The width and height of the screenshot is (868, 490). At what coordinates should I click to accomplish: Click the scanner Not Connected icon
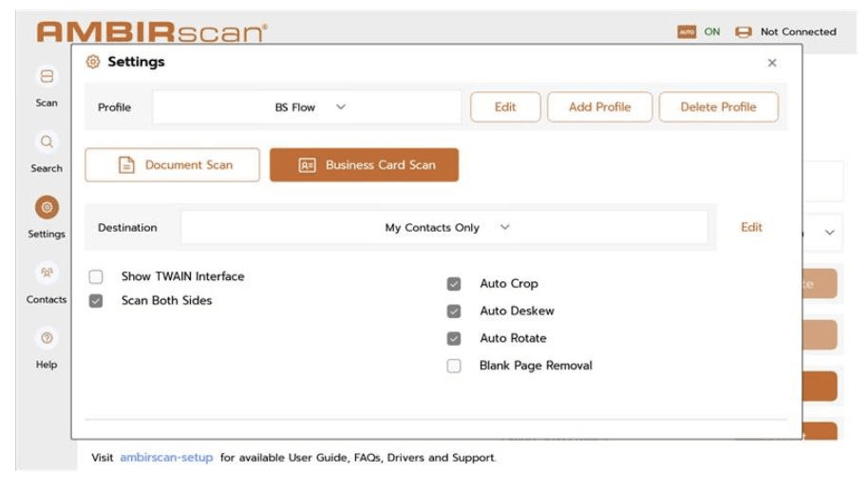(744, 32)
